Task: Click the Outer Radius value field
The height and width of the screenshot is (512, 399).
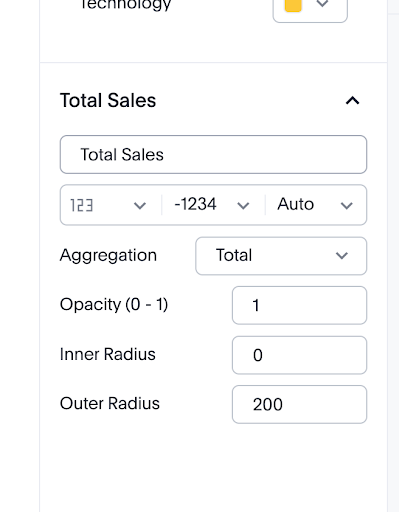Action: pos(299,404)
